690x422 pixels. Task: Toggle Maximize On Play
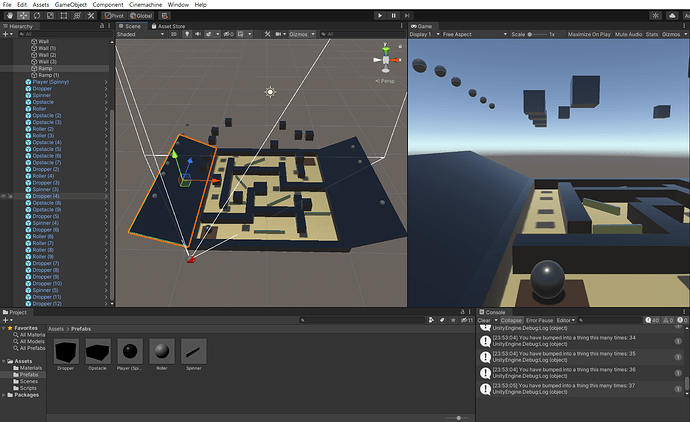[x=592, y=34]
